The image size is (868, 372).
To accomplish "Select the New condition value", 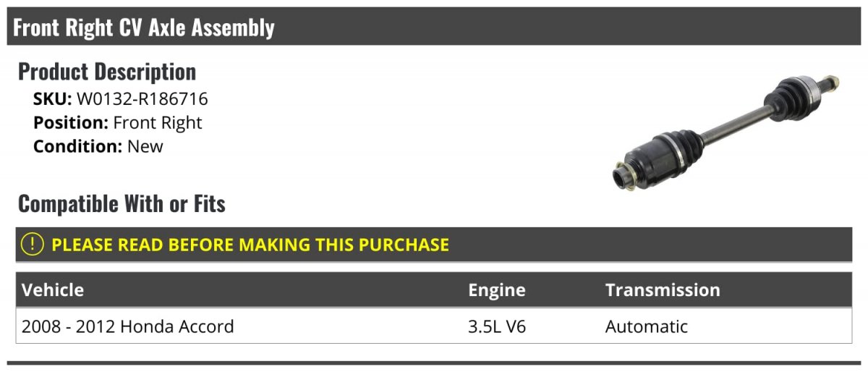I will (145, 146).
